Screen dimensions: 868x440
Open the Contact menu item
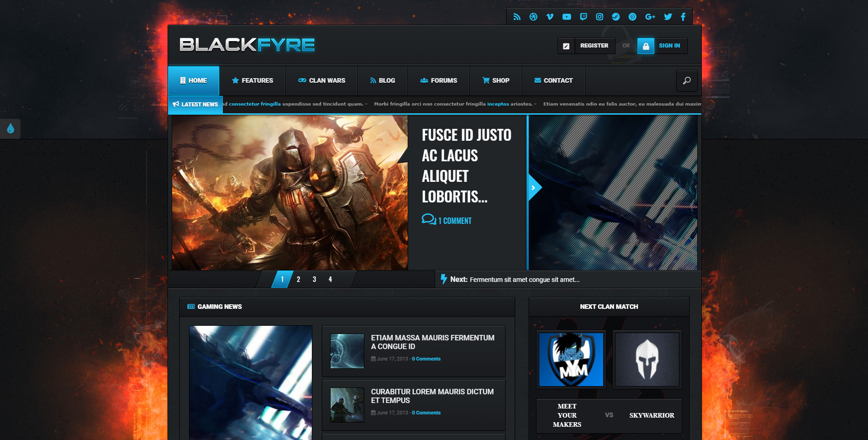point(553,80)
